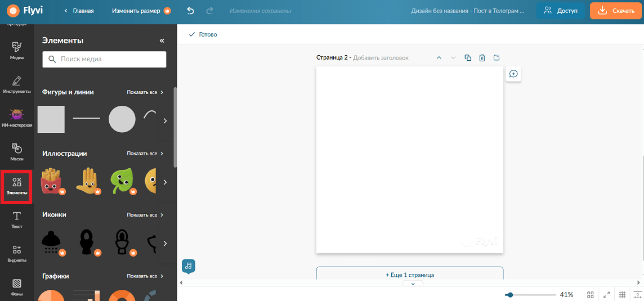Viewport: 644px width, 301px height.
Task: Download the design with Скачать
Action: click(x=616, y=11)
